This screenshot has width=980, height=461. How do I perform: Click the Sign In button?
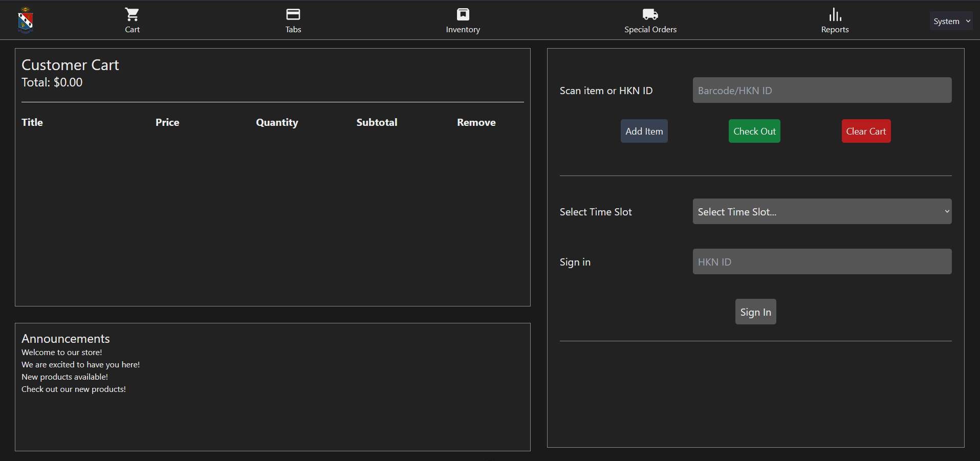755,312
